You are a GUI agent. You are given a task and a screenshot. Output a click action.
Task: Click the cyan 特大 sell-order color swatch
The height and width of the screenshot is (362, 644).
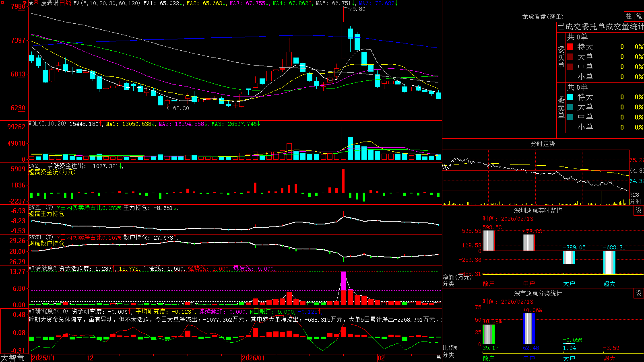pyautogui.click(x=570, y=97)
